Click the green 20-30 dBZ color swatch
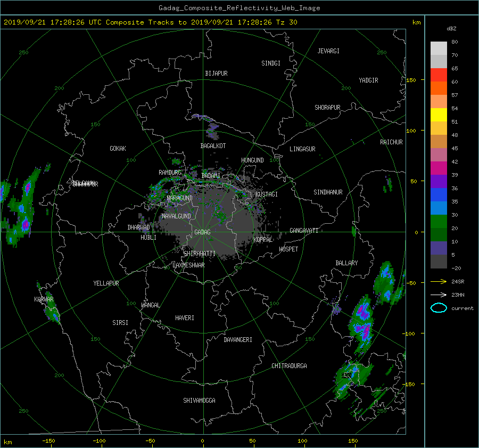This screenshot has width=479, height=448. pyautogui.click(x=439, y=222)
